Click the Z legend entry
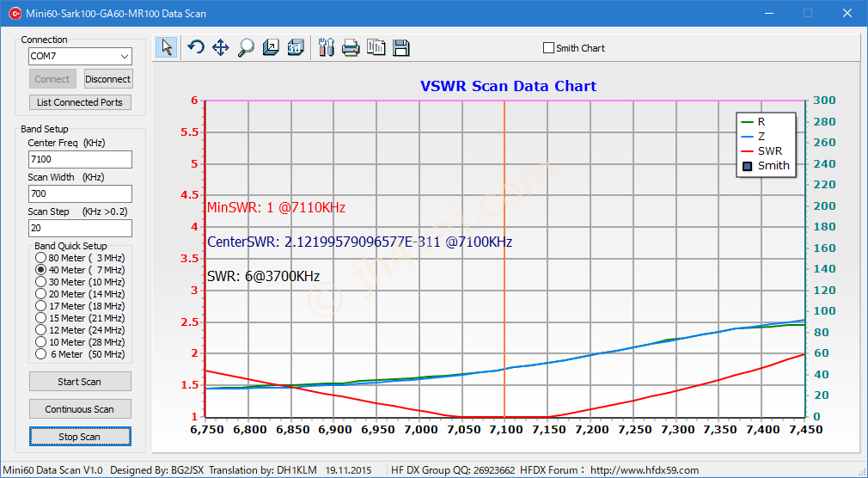The height and width of the screenshot is (478, 868). [753, 137]
